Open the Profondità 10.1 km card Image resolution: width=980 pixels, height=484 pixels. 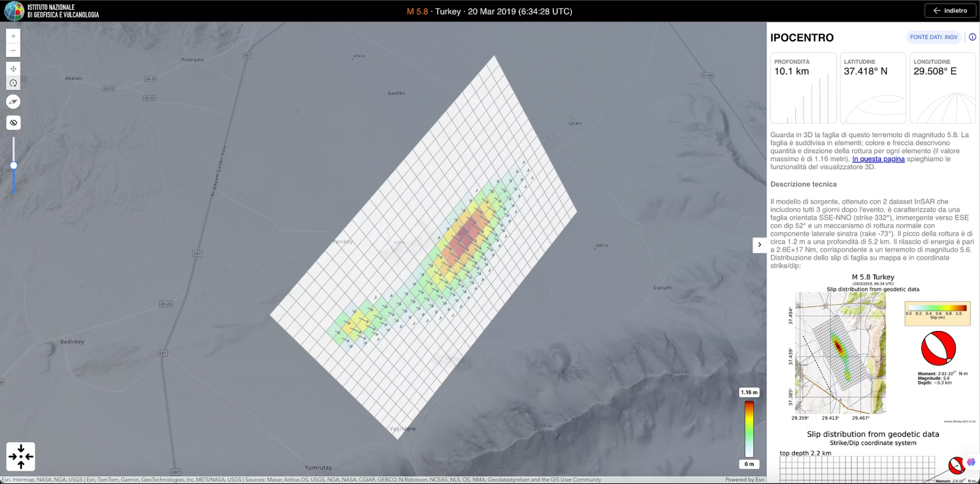coord(803,88)
